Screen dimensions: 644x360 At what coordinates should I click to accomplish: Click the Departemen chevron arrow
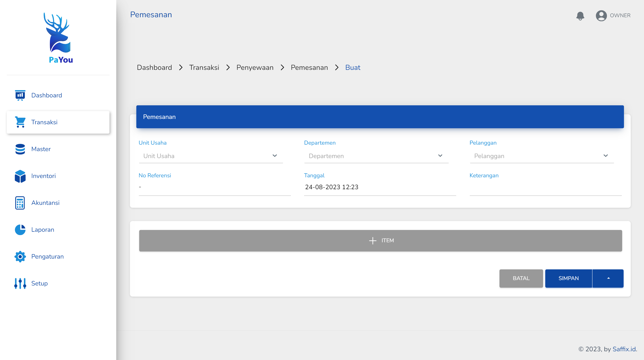pos(440,156)
